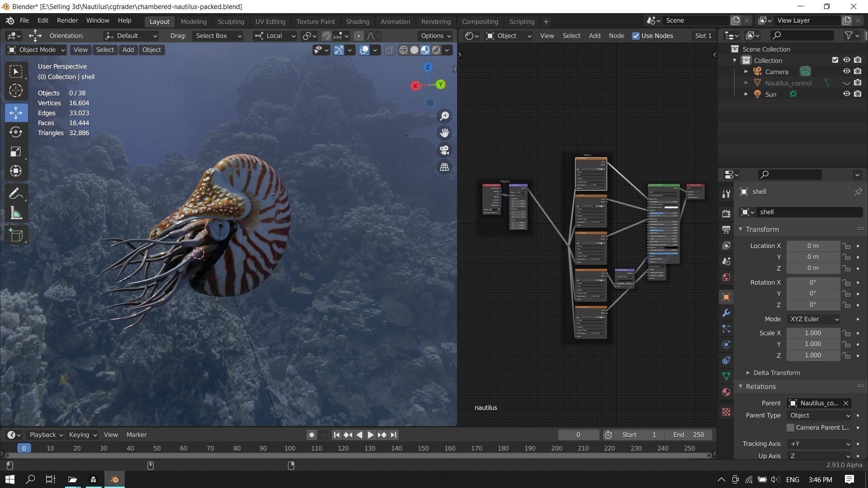Open the File menu
Image resolution: width=868 pixels, height=488 pixels.
pyautogui.click(x=24, y=21)
